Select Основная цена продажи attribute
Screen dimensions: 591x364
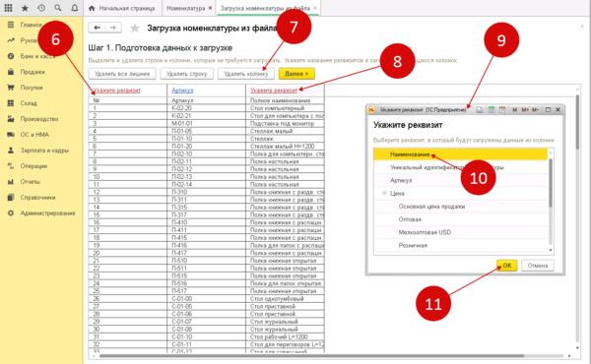coord(431,207)
